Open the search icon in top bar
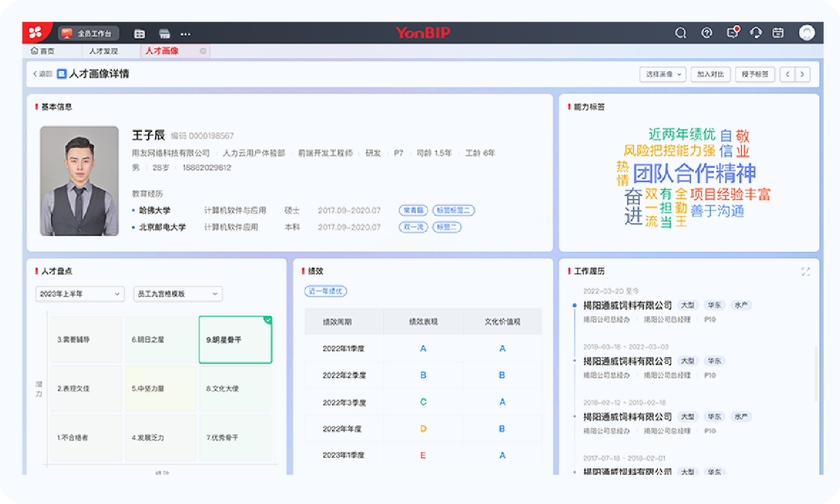840x504 pixels. click(681, 33)
